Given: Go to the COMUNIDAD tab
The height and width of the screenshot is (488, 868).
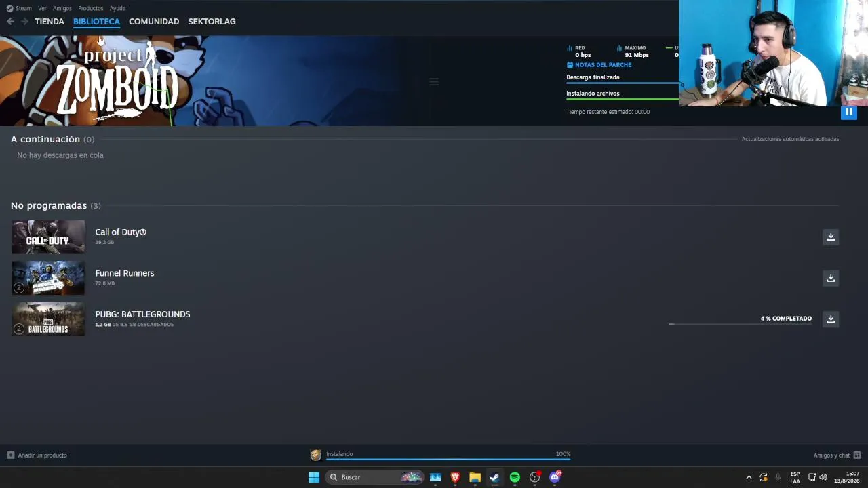Looking at the screenshot, I should point(154,22).
